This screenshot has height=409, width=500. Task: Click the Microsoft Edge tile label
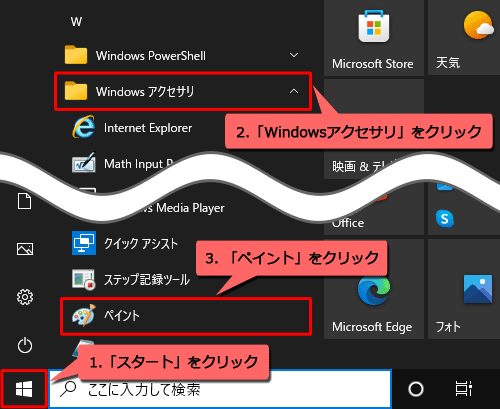[372, 327]
